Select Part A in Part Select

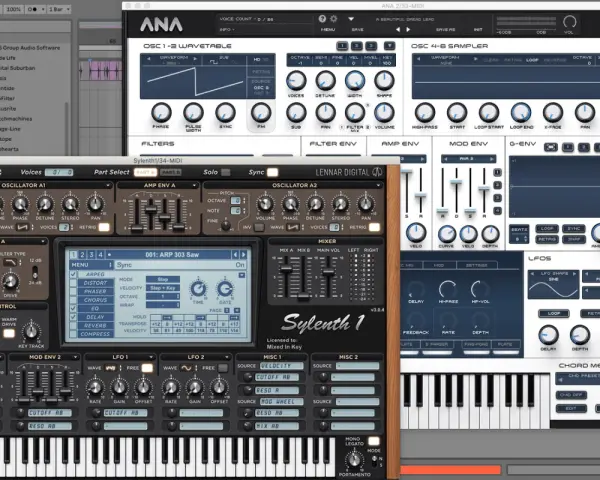click(x=145, y=172)
